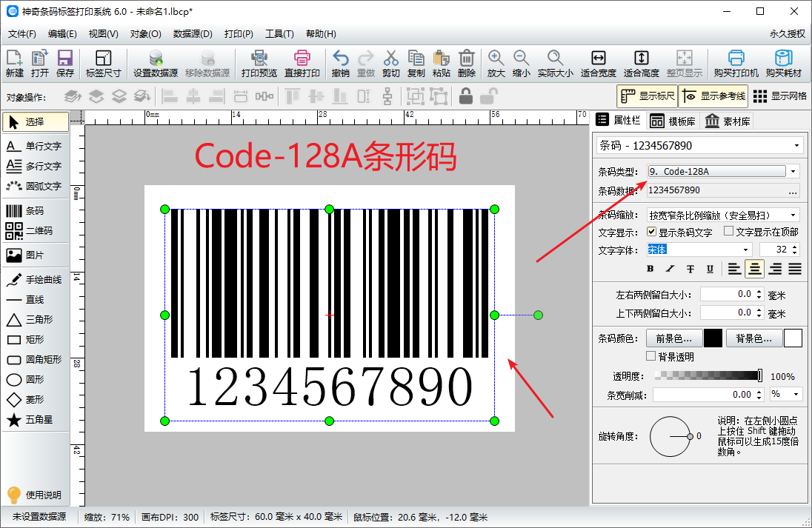Click the 旋转角度 rotation dial
The image size is (812, 528).
coord(670,436)
